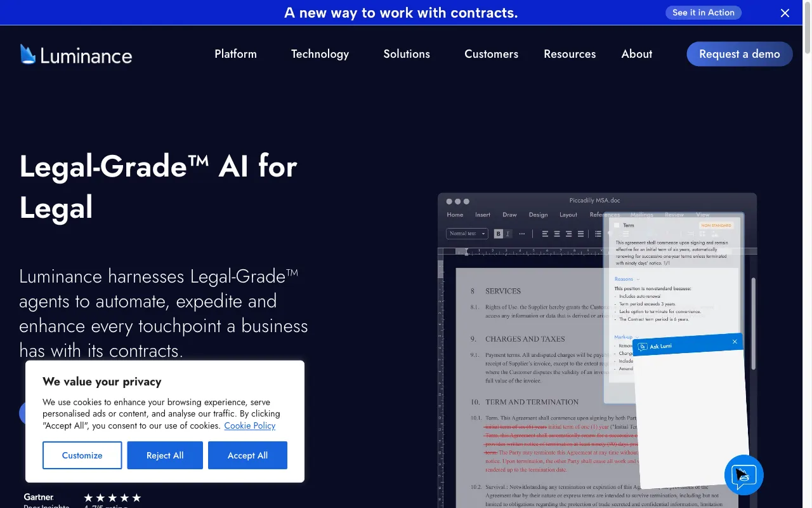Click Customize cookie preferences
The width and height of the screenshot is (812, 508).
pyautogui.click(x=82, y=455)
